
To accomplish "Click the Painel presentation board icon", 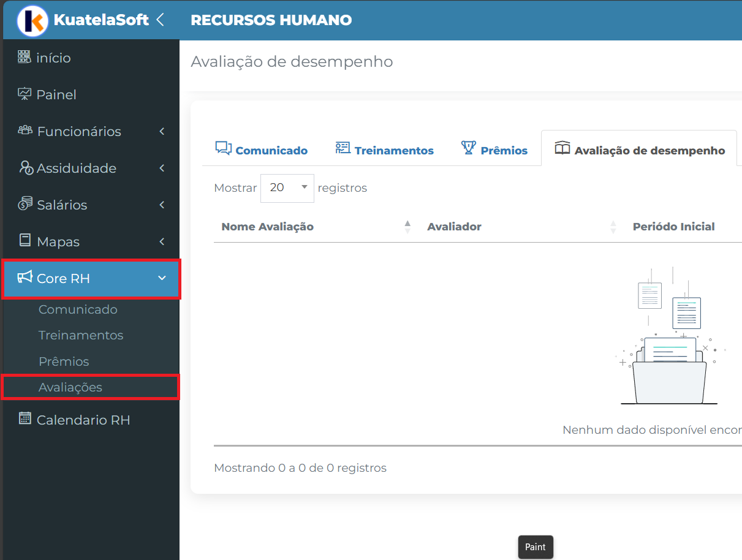I will (25, 94).
